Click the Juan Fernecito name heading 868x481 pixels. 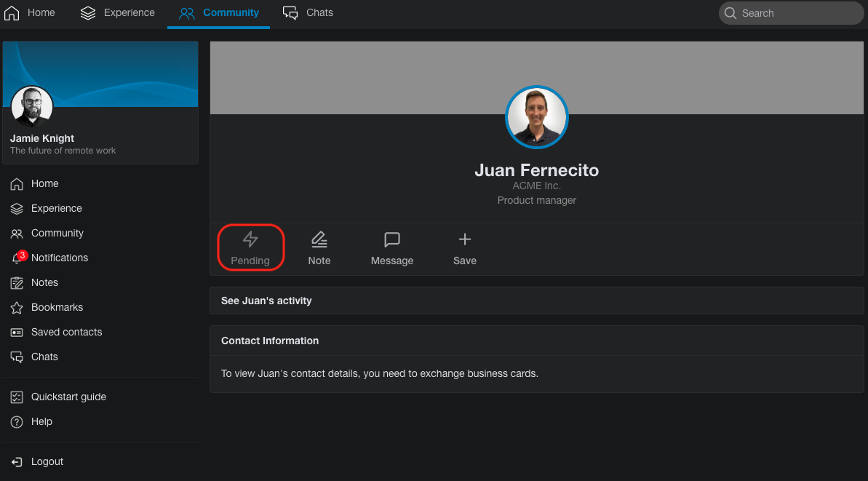tap(536, 170)
